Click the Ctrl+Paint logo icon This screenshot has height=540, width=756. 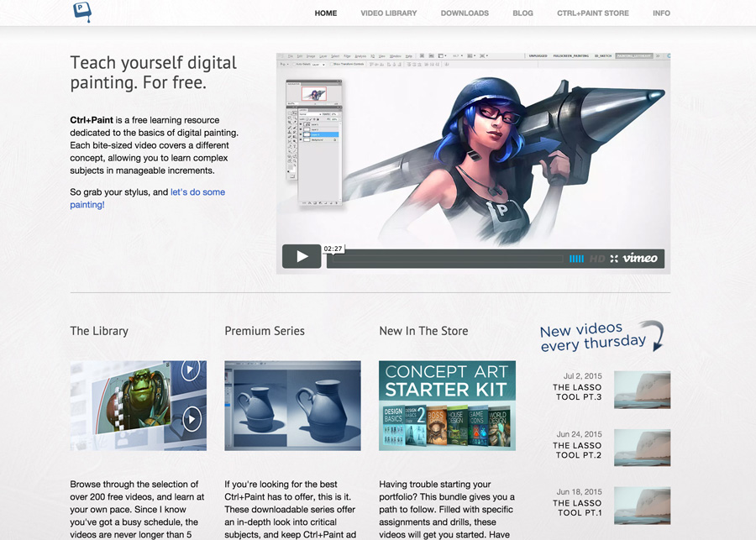pyautogui.click(x=82, y=12)
